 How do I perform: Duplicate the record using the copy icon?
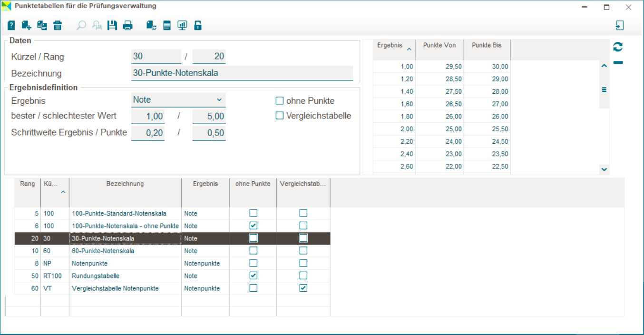42,26
